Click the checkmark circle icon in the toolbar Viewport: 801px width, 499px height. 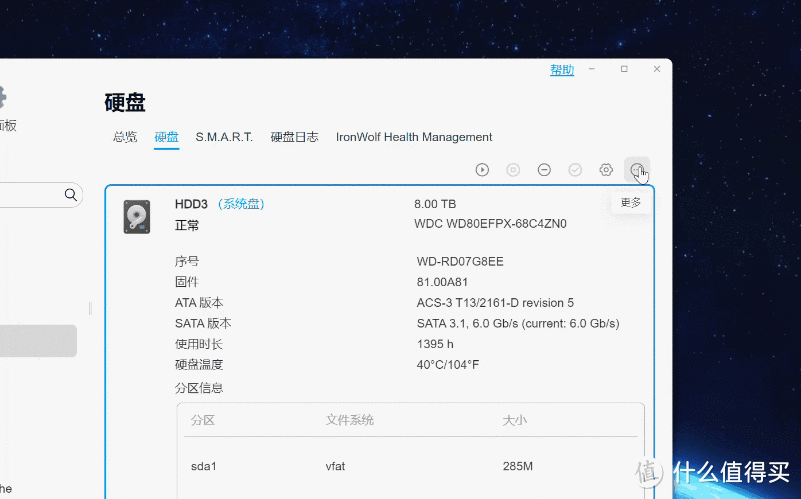[575, 170]
